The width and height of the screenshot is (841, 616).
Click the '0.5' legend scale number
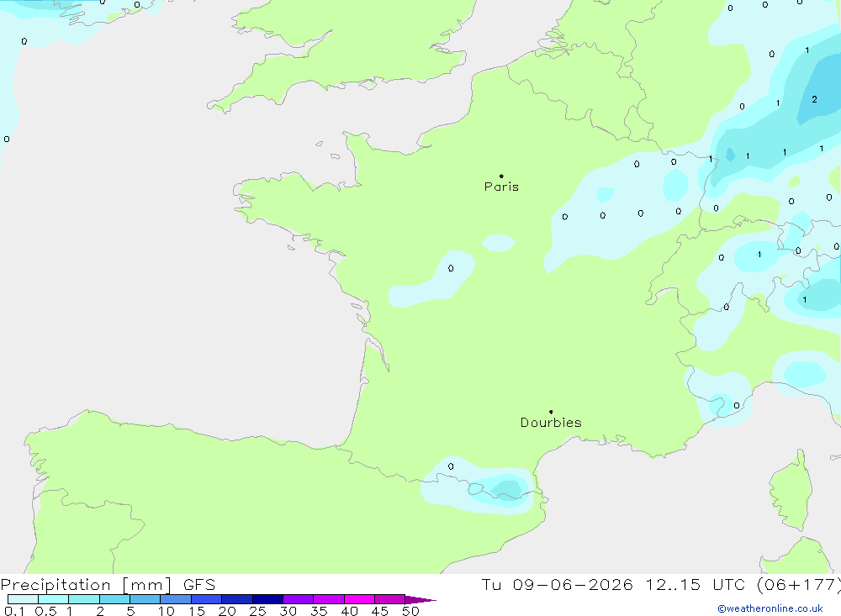[x=45, y=611]
